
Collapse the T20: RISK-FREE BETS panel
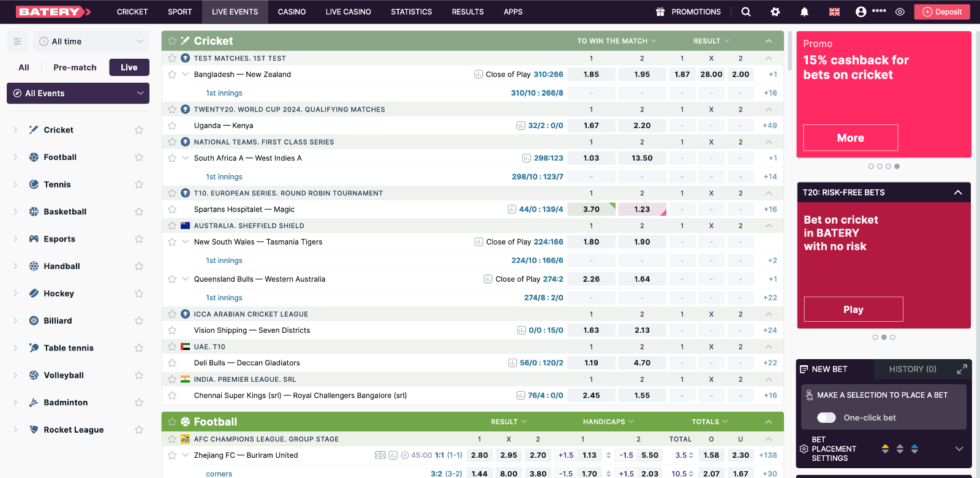pos(958,192)
